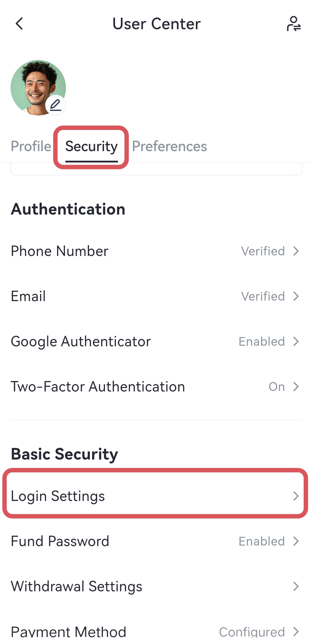Switch to the Preferences tab
Viewport: 313px width, 644px height.
(170, 146)
